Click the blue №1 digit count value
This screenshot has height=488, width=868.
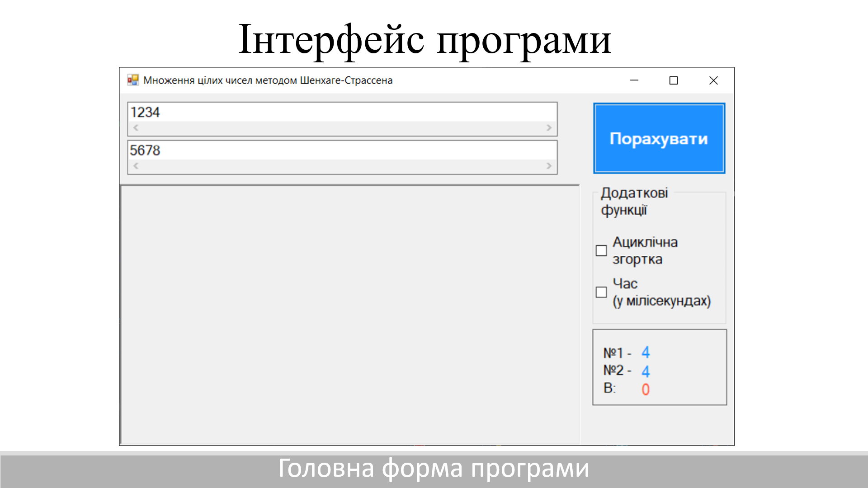[x=646, y=352]
